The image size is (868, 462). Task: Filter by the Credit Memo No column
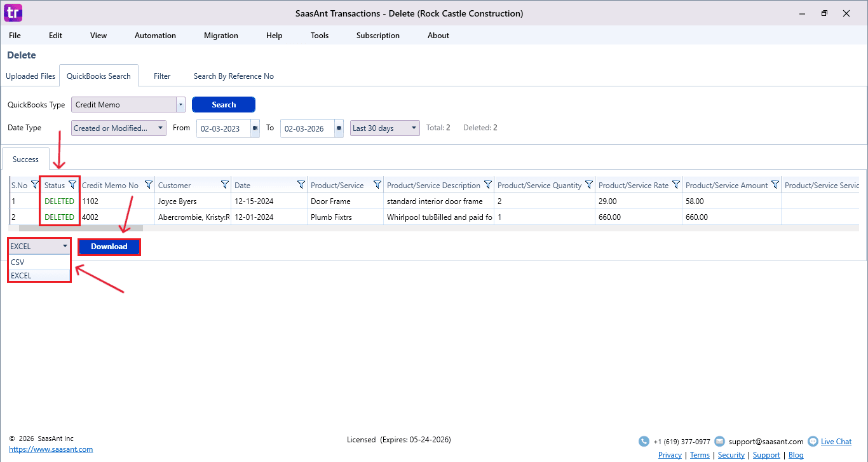[x=149, y=185]
